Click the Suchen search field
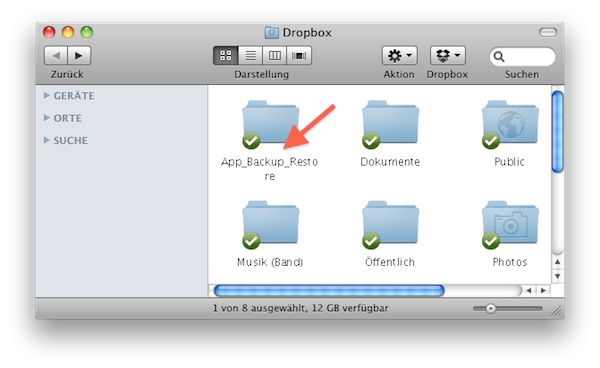Viewport: 600px width, 368px height. [x=522, y=57]
